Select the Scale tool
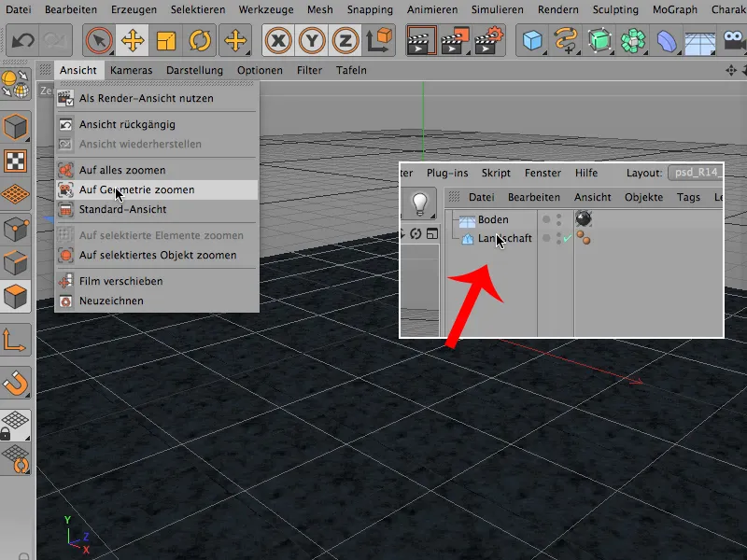 [x=165, y=41]
